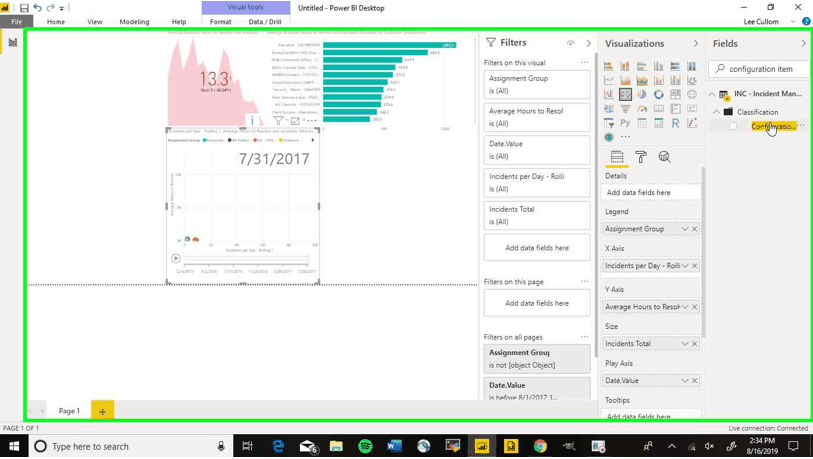Screen dimensions: 813x459
Task: Select the Clustered column chart visualization
Action: click(x=658, y=66)
